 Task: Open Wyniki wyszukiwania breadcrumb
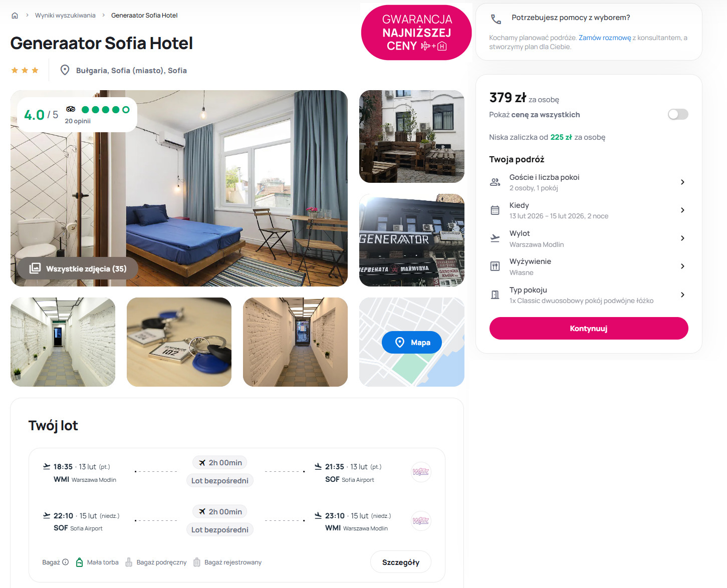pos(65,16)
